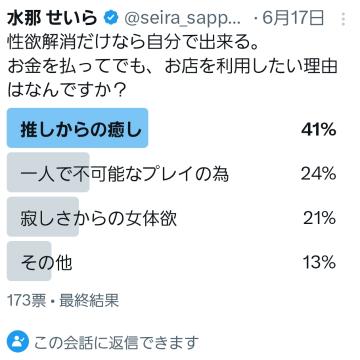This screenshot has width=360, height=360.
Task: Click the この会話に返信できます notice
Action: click(116, 342)
